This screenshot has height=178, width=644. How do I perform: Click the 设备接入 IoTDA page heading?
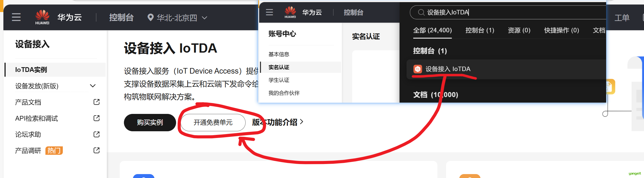170,48
